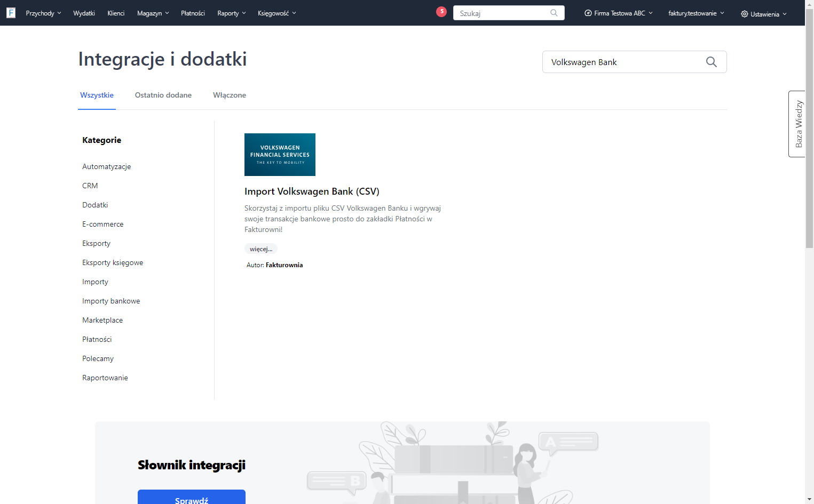Screen dimensions: 814x504
Task: Go to Płatności in the top menu
Action: click(x=193, y=13)
